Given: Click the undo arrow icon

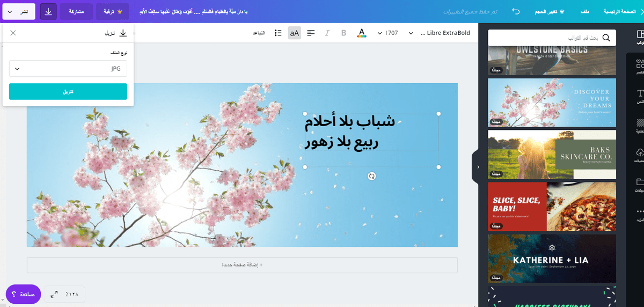Looking at the screenshot, I should (x=516, y=11).
